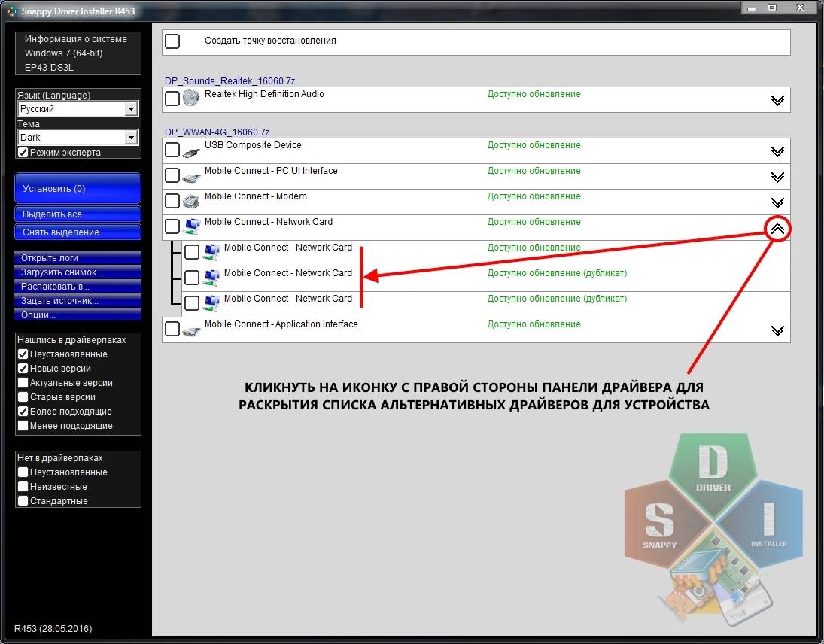
Task: Click the first child Network Card computer icon
Action: click(211, 252)
